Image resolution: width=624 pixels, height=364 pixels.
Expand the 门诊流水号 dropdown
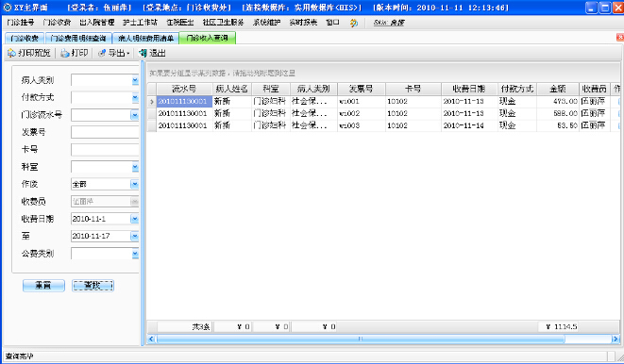click(x=135, y=115)
